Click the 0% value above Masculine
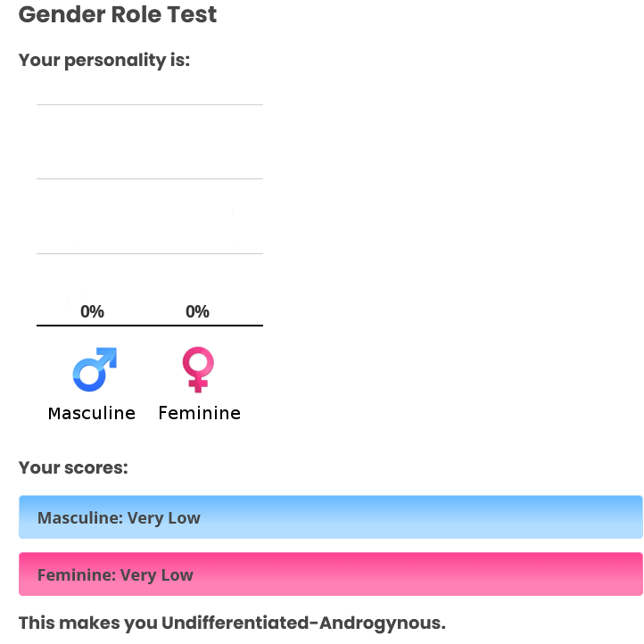Screen dimensions: 644x644 point(92,311)
